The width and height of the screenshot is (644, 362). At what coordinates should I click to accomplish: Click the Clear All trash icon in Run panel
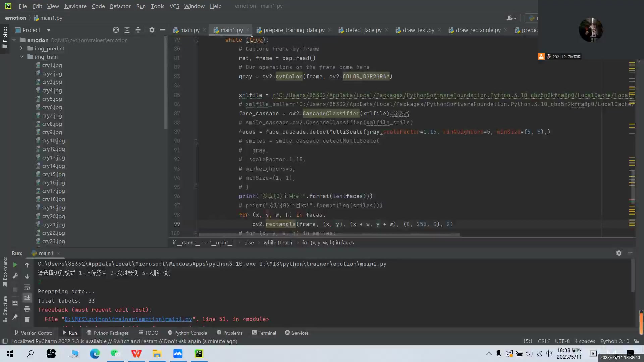(27, 320)
